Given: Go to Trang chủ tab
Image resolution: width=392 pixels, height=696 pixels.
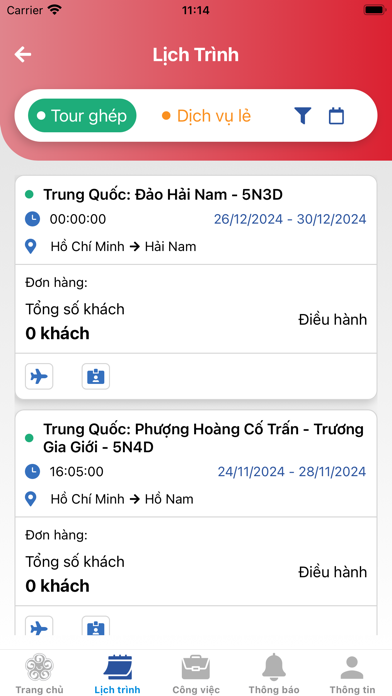Looking at the screenshot, I should click(39, 673).
